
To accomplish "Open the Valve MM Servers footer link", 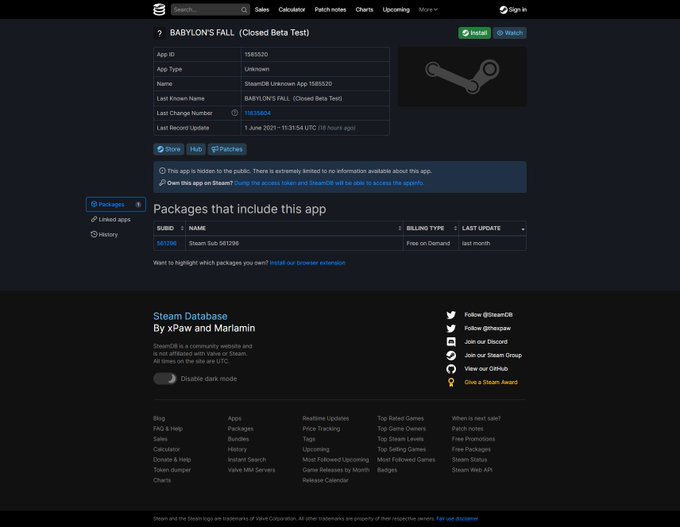I will coord(251,470).
